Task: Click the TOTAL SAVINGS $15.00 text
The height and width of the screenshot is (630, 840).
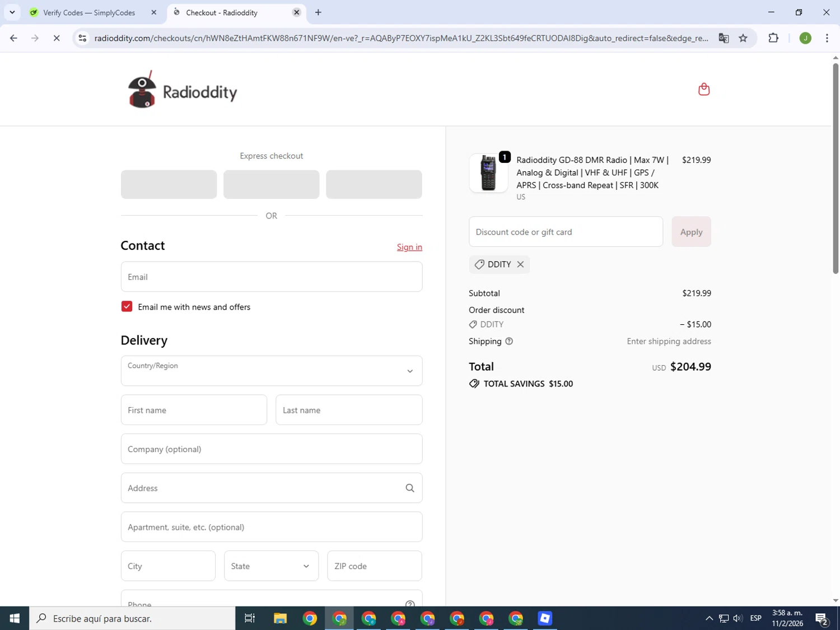Action: (528, 384)
